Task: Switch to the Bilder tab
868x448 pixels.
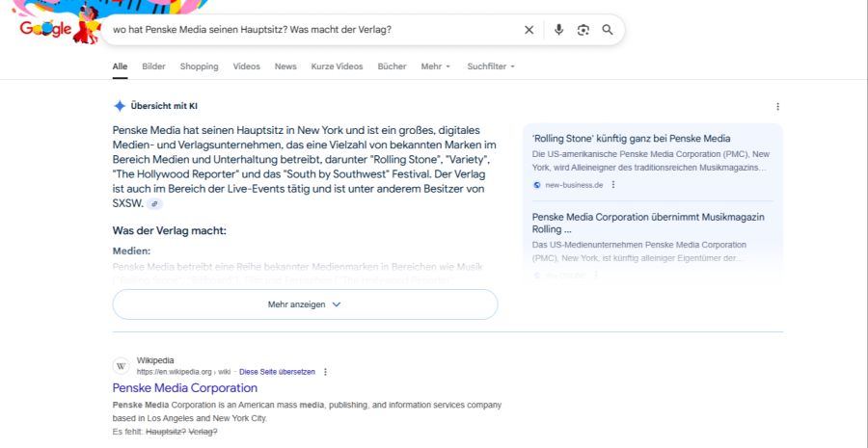Action: pyautogui.click(x=154, y=66)
